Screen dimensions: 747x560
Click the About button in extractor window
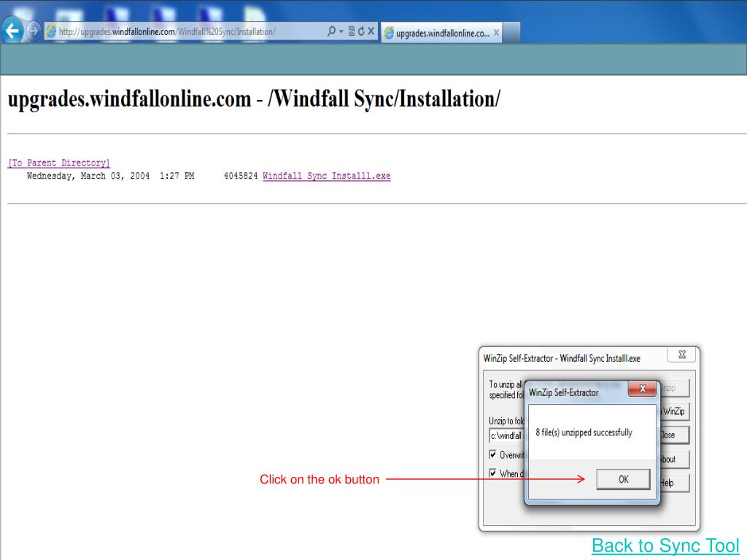[x=674, y=459]
